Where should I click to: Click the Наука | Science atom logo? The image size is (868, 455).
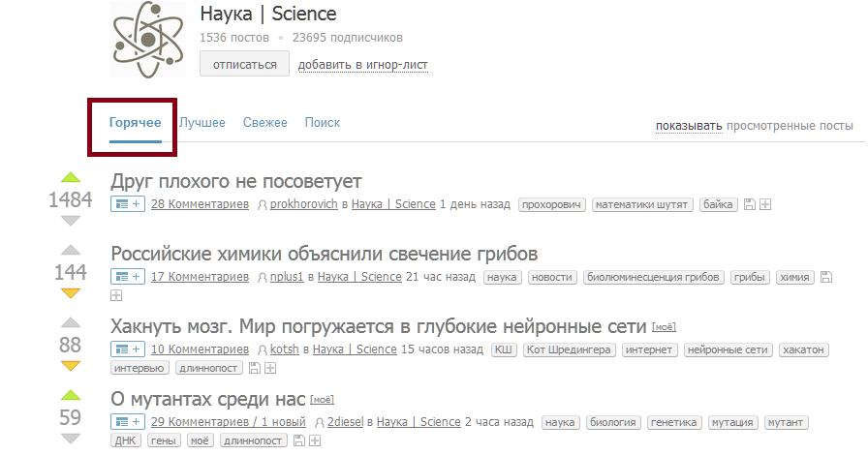click(148, 40)
